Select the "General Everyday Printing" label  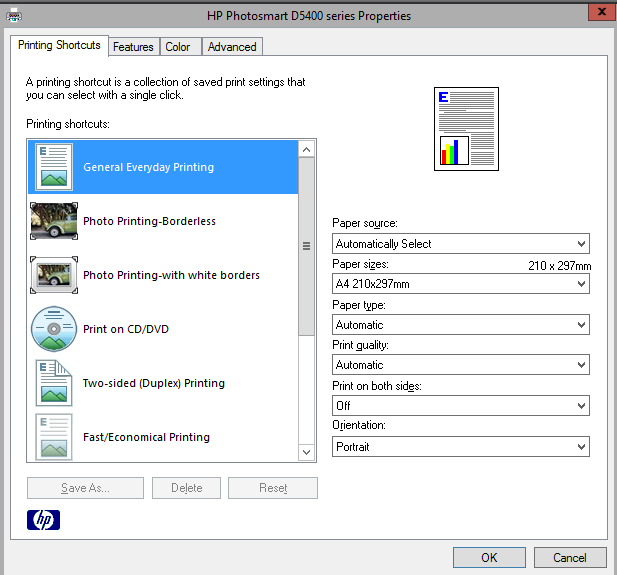149,167
